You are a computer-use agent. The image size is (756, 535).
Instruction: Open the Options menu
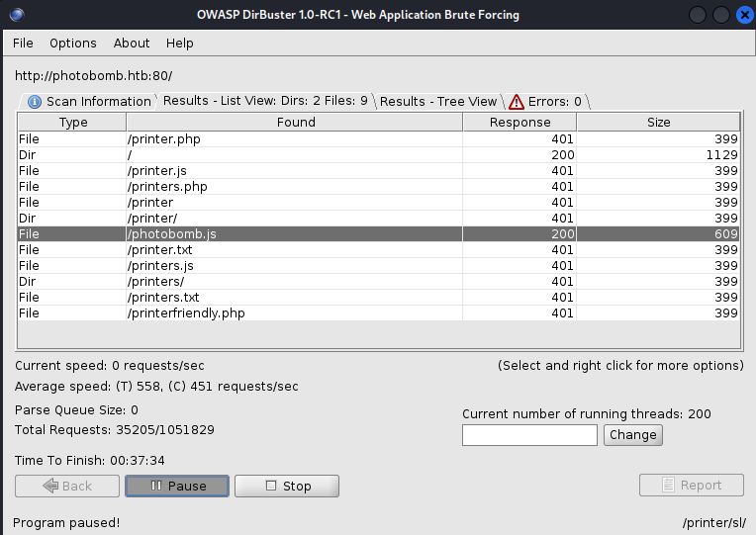point(73,44)
